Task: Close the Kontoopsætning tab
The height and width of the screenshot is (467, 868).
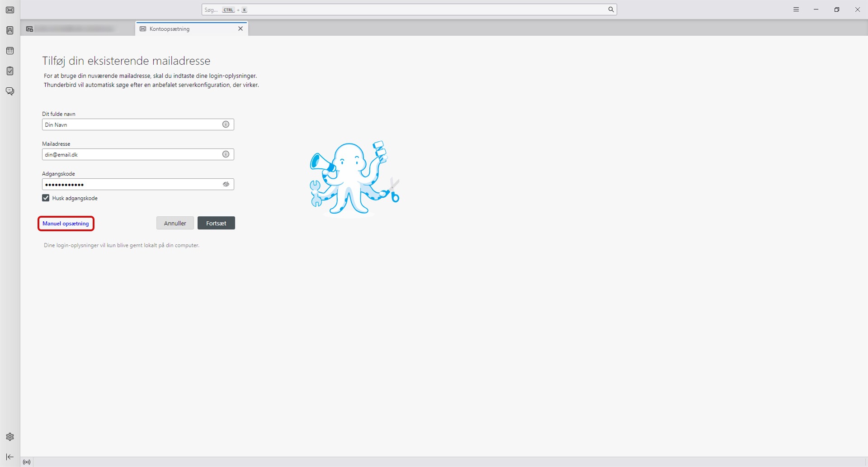Action: [241, 29]
